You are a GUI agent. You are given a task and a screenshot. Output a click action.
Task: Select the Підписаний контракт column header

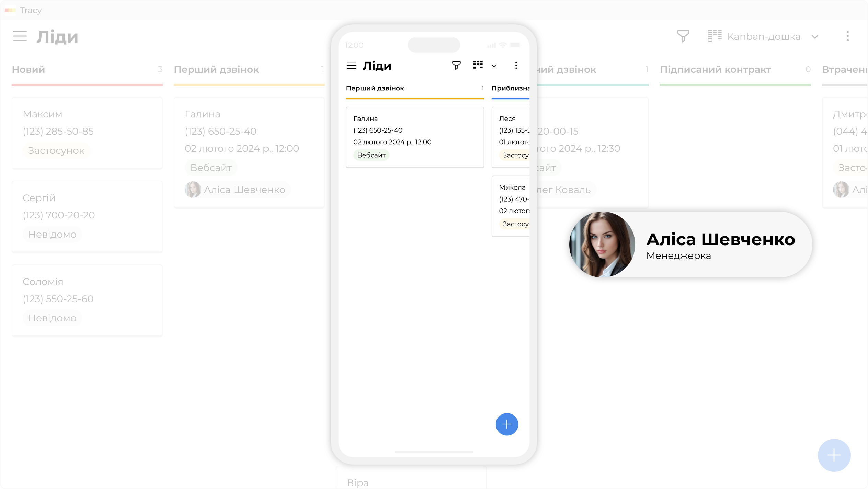click(715, 70)
